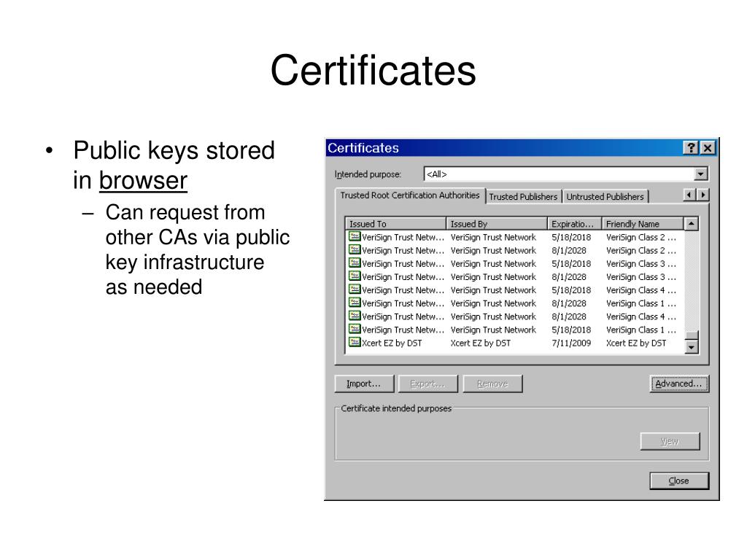747x560 pixels.
Task: Click 'VeriSign Class 4 ...' in the 5/18/2018 row
Action: 640,290
